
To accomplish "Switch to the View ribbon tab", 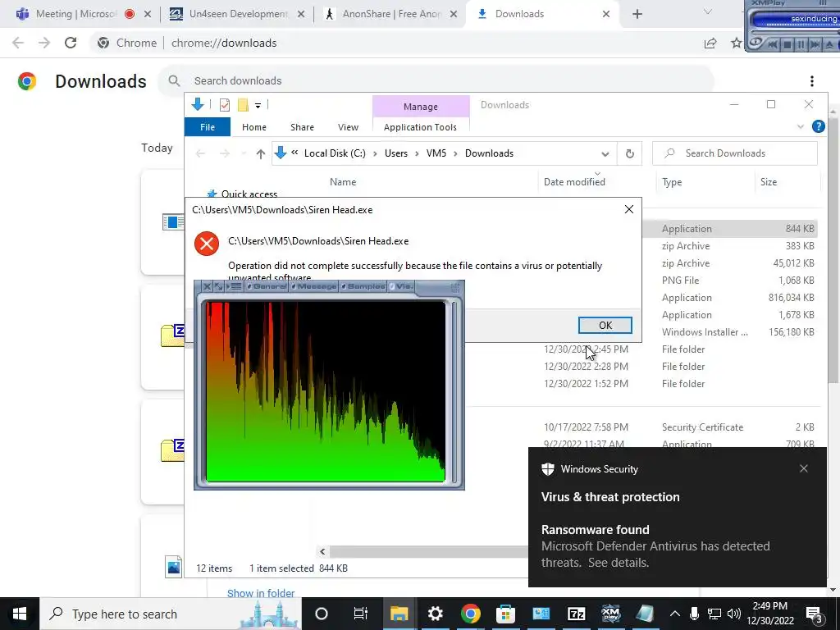I will coord(348,127).
